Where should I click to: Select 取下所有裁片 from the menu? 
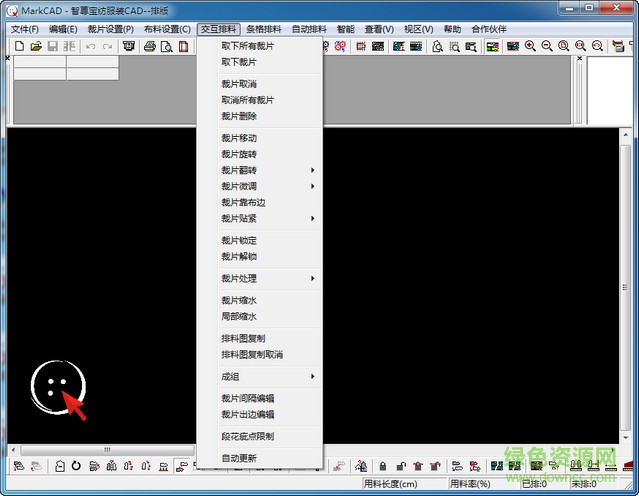(247, 46)
